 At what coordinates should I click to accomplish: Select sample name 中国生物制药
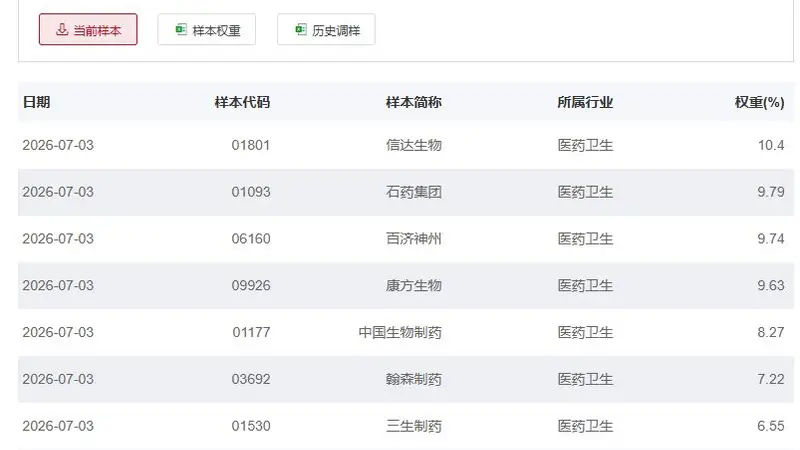point(400,333)
